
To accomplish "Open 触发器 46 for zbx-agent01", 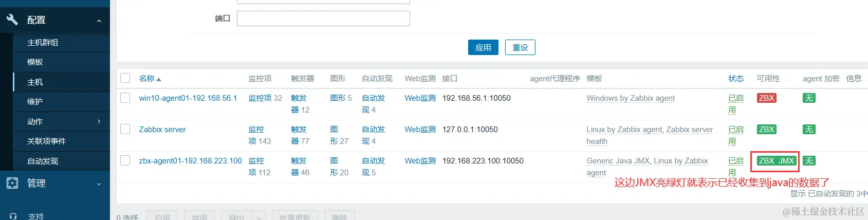I will click(299, 167).
